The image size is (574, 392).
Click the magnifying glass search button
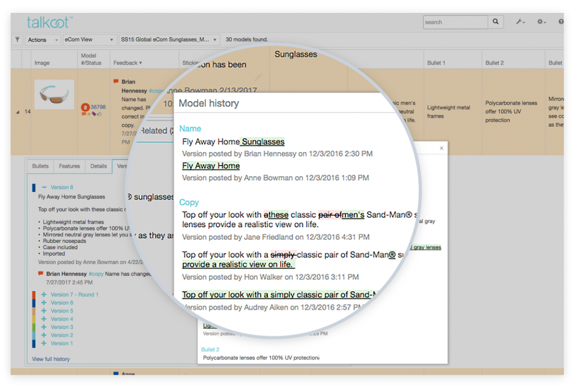click(x=496, y=22)
